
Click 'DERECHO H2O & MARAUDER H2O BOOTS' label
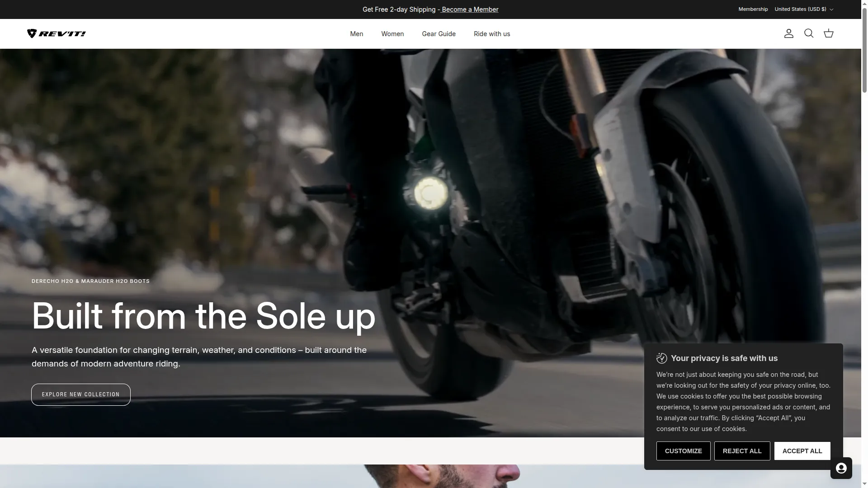pos(90,281)
